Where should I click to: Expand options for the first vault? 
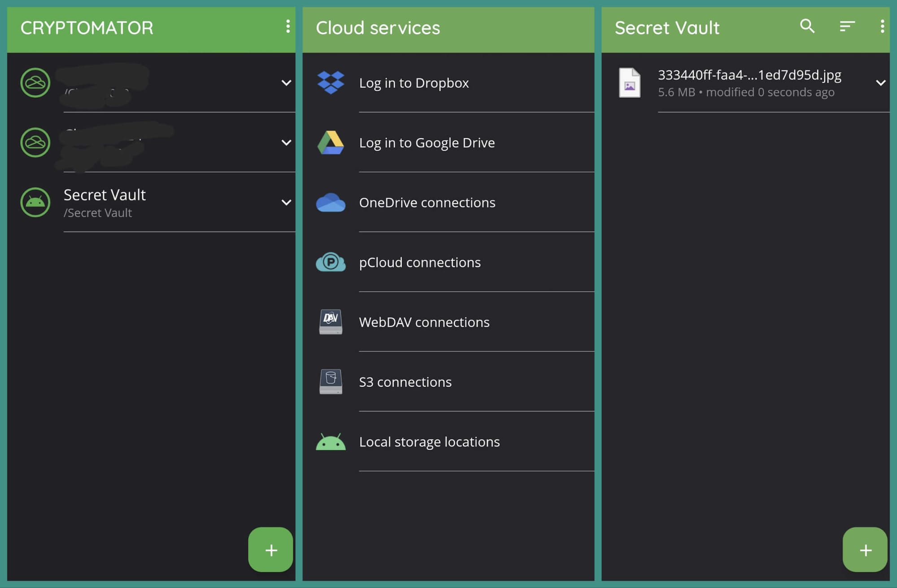coord(287,83)
